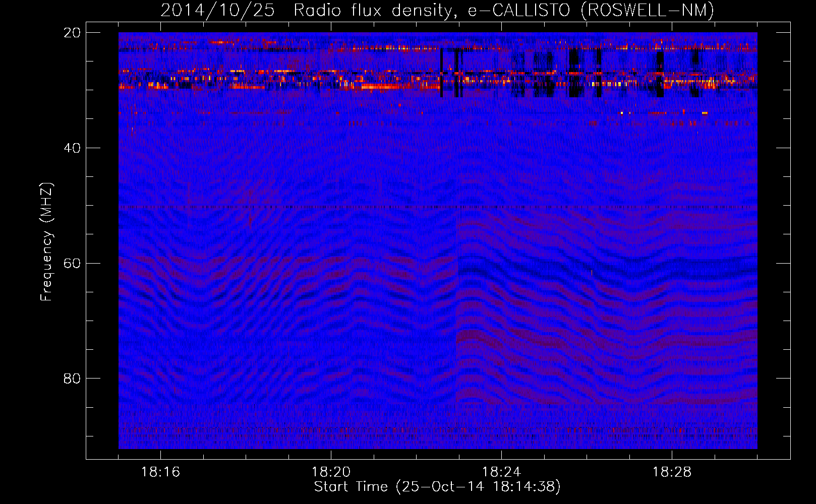816x504 pixels.
Task: Click the 18:16 time tick label
Action: [160, 472]
